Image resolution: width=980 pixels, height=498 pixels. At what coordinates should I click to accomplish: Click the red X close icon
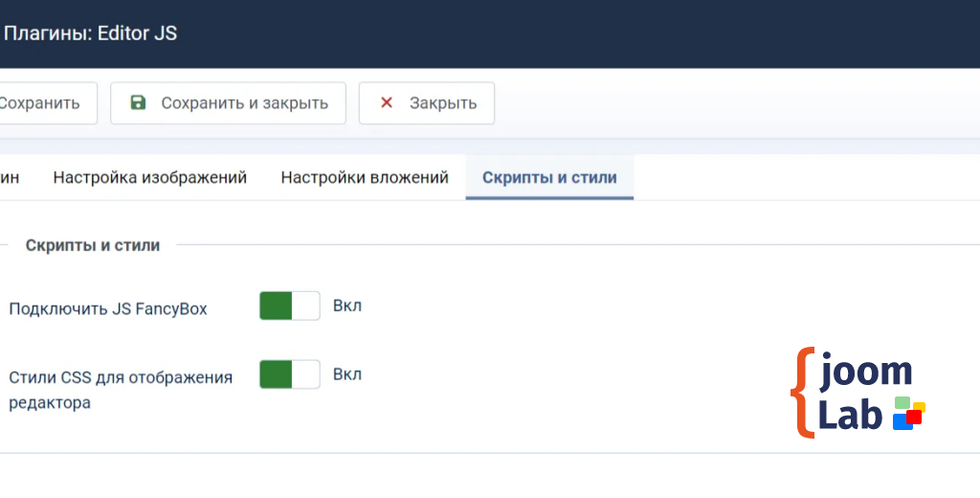pyautogui.click(x=387, y=102)
